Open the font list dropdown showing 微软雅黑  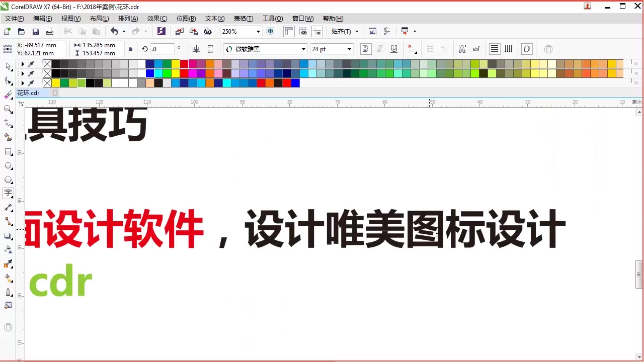[x=303, y=49]
